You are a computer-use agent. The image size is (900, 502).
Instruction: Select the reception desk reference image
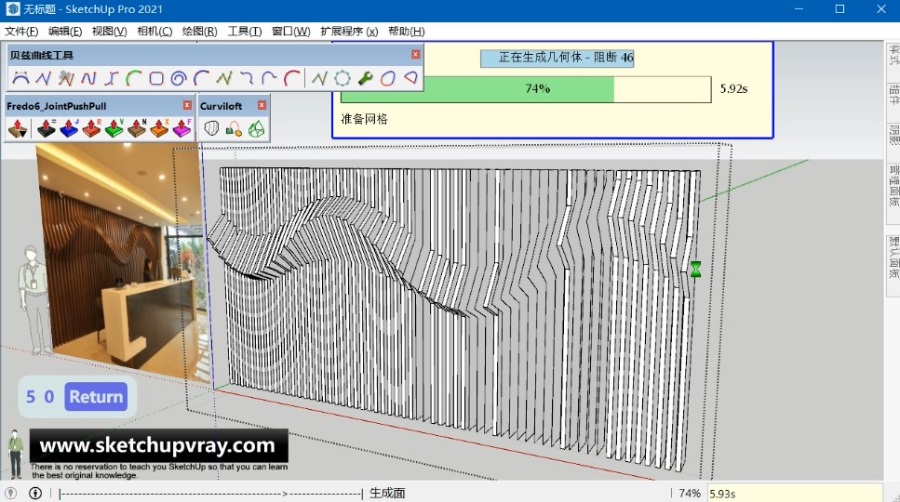click(122, 263)
